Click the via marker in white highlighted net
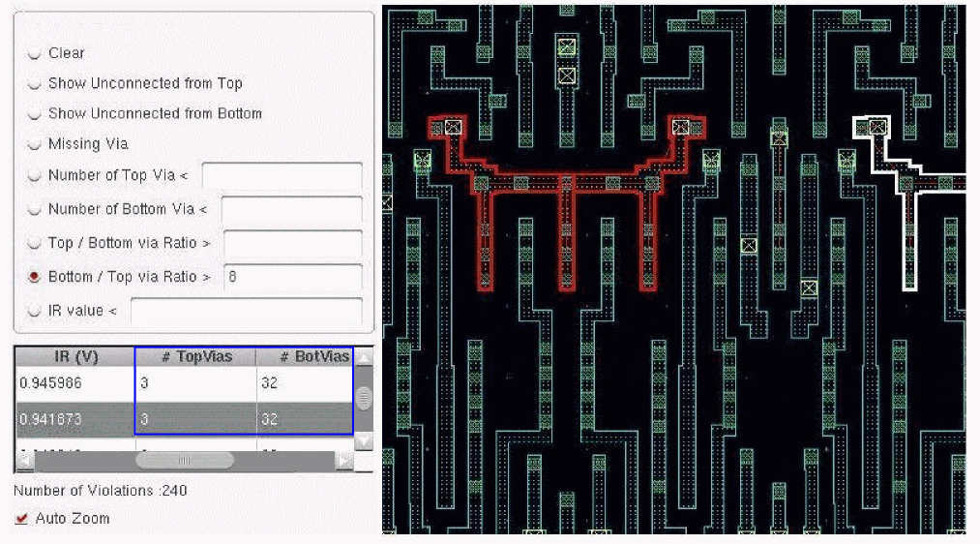This screenshot has height=544, width=980. click(878, 128)
